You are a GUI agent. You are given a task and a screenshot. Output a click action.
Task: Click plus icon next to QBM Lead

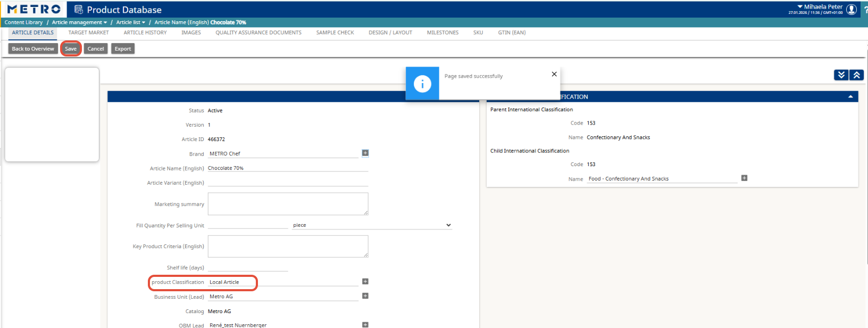(365, 324)
